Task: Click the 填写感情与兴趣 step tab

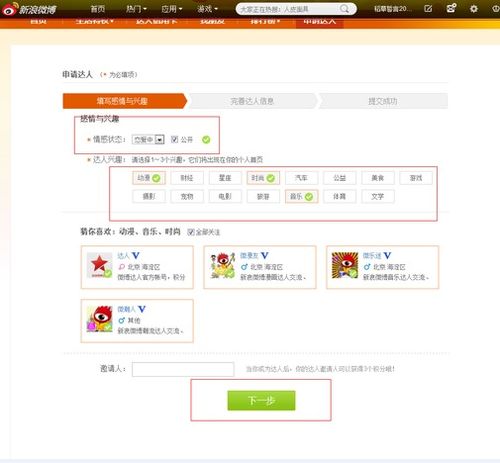Action: [125, 101]
